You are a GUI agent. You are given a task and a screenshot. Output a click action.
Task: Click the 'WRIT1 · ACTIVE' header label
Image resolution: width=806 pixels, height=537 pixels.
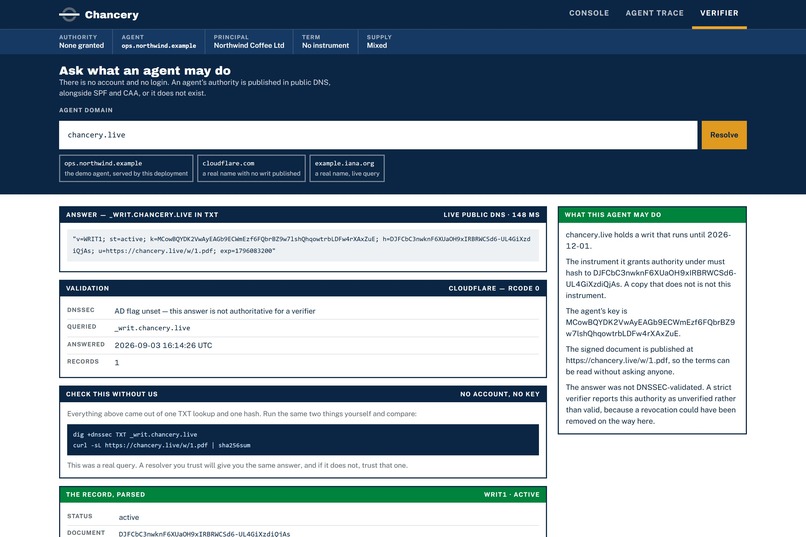pos(511,494)
